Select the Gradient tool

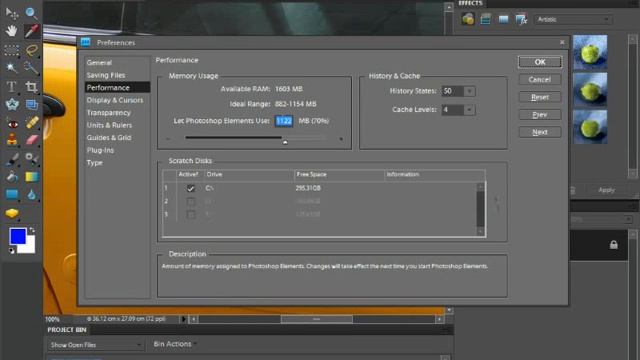pyautogui.click(x=31, y=176)
